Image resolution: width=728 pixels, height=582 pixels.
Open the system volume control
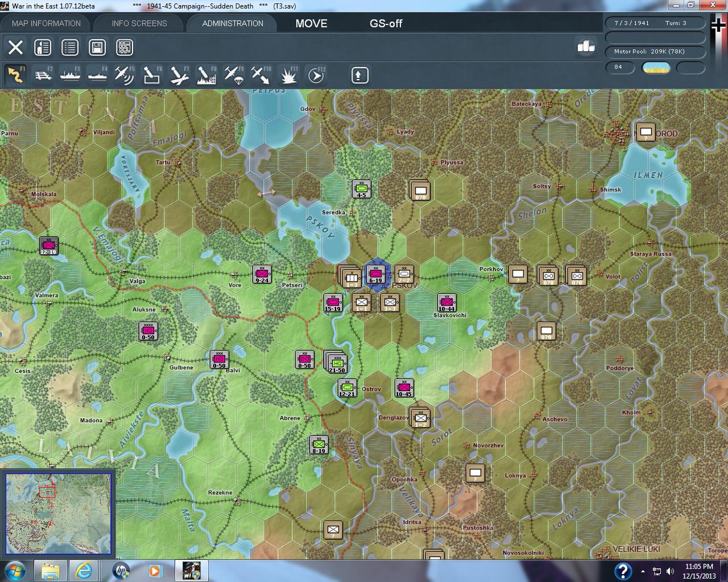pos(670,571)
